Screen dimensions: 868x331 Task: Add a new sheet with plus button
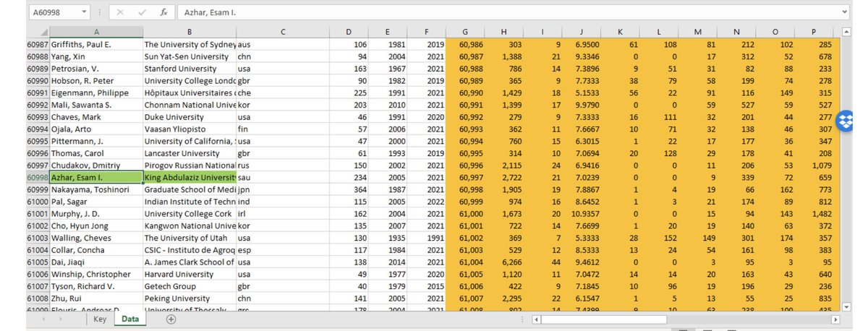point(171,319)
